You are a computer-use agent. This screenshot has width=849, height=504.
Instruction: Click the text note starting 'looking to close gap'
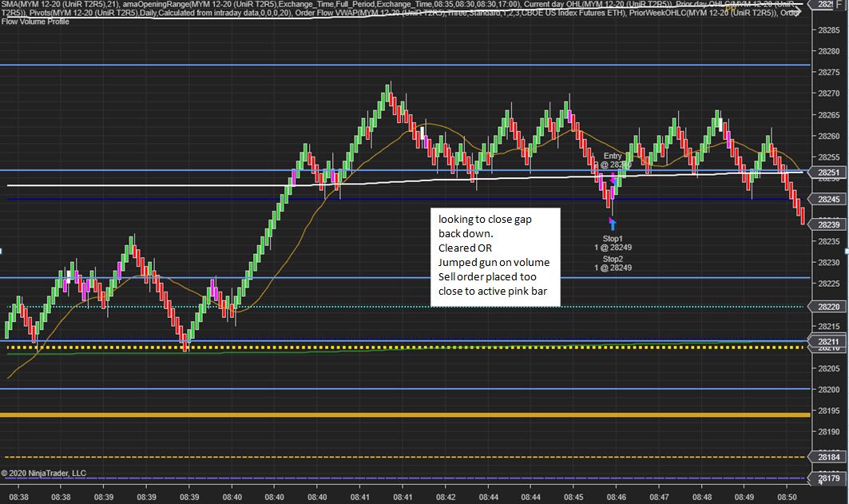[495, 256]
